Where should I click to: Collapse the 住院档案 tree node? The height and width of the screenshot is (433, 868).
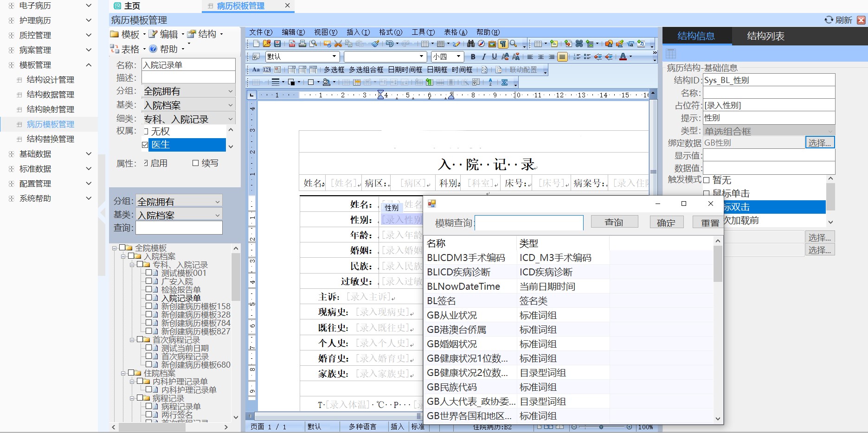click(123, 373)
